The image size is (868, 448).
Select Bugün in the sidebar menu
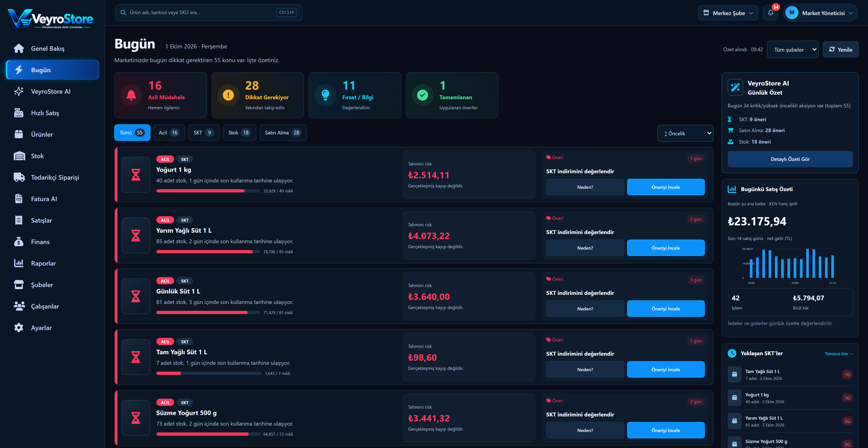[x=53, y=70]
